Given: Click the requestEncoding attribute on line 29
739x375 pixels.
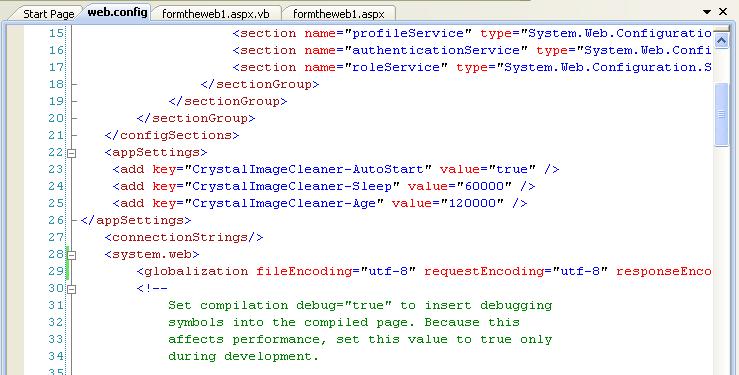Looking at the screenshot, I should point(484,271).
